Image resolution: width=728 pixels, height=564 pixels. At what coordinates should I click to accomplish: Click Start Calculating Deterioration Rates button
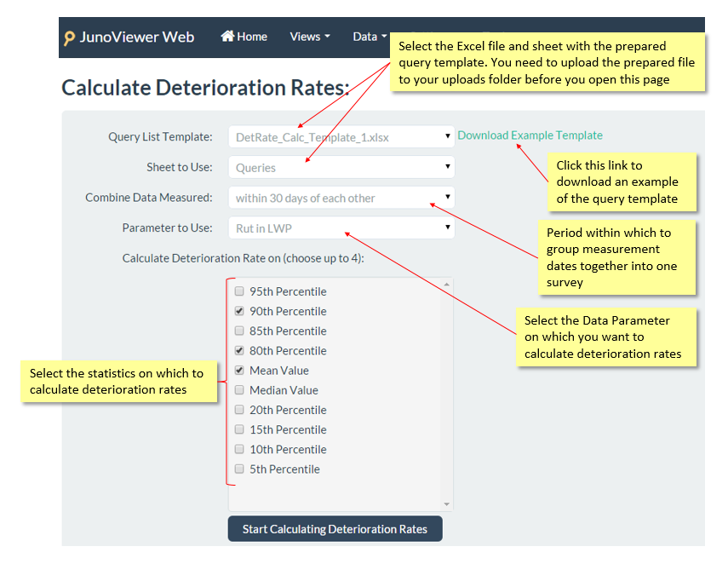click(x=335, y=529)
